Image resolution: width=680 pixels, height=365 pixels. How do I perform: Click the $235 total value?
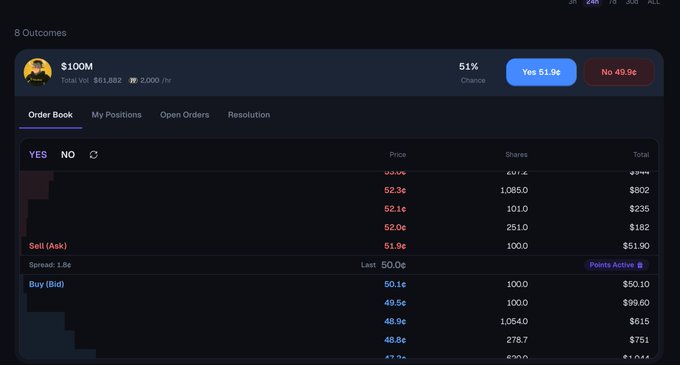(x=639, y=209)
